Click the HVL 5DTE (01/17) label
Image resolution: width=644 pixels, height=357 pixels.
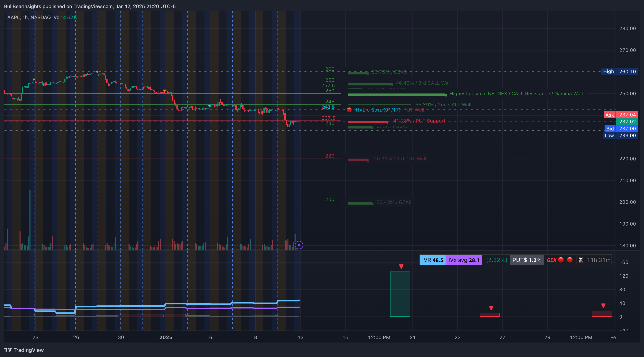click(378, 110)
